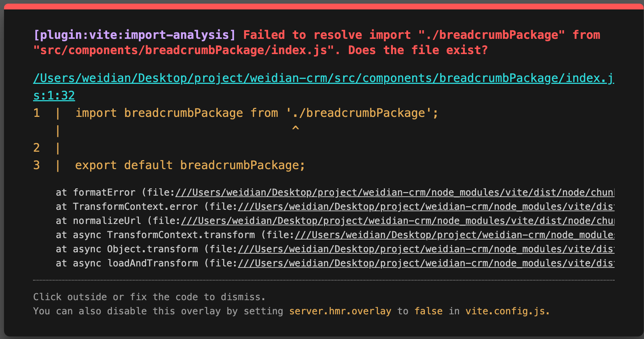Click code line 1 import statement
The image size is (644, 339).
click(257, 113)
